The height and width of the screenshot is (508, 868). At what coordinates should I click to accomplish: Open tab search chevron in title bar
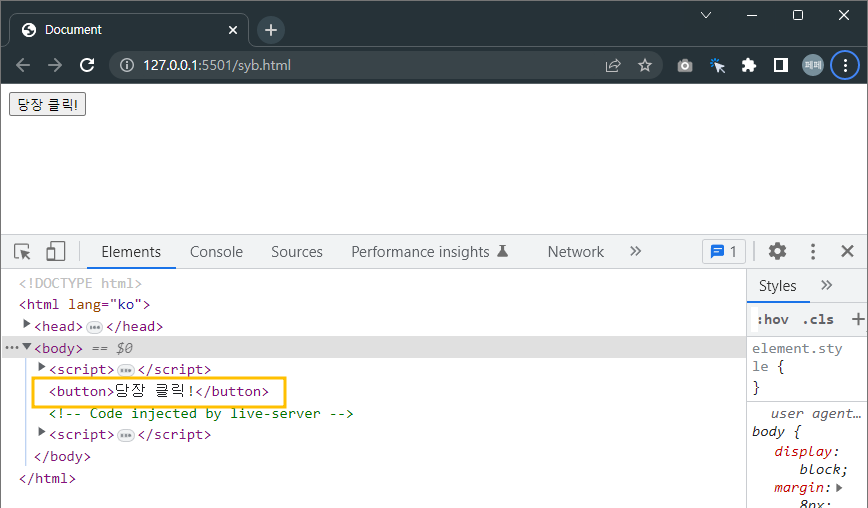[706, 15]
